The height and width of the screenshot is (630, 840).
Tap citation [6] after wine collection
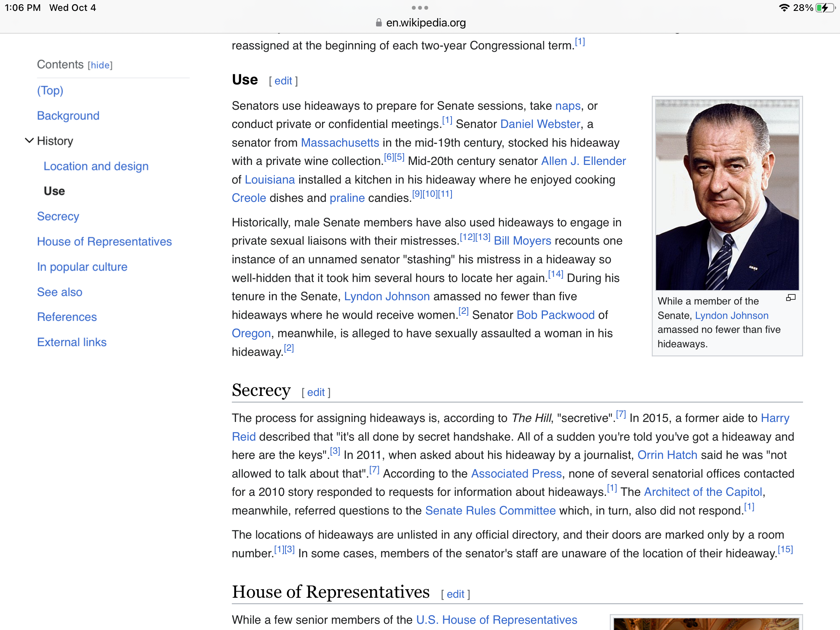[389, 157]
